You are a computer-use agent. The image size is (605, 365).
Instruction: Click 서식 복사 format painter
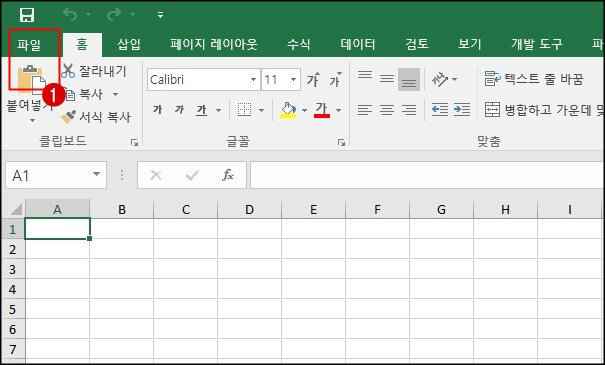point(96,117)
